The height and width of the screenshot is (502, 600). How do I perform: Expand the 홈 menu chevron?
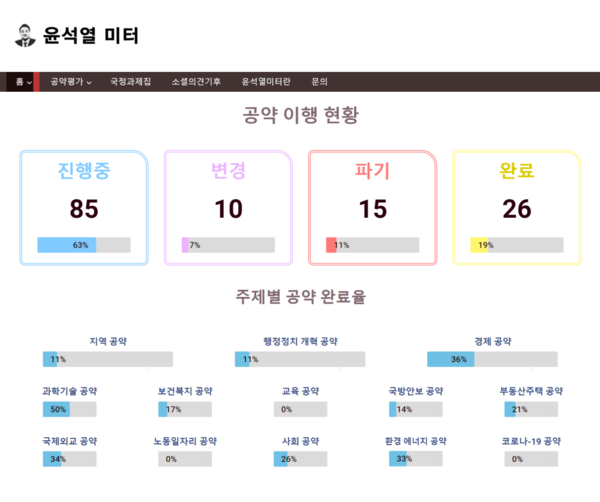click(x=30, y=82)
